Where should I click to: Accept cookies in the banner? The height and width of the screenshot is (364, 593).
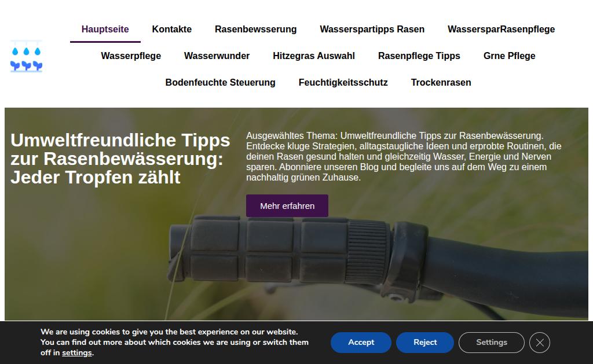361,343
